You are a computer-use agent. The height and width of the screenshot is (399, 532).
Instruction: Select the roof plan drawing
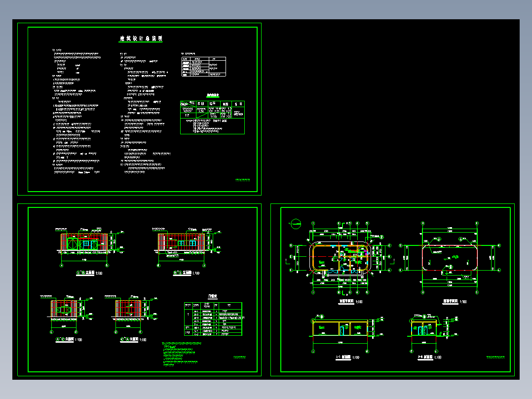pos(450,258)
